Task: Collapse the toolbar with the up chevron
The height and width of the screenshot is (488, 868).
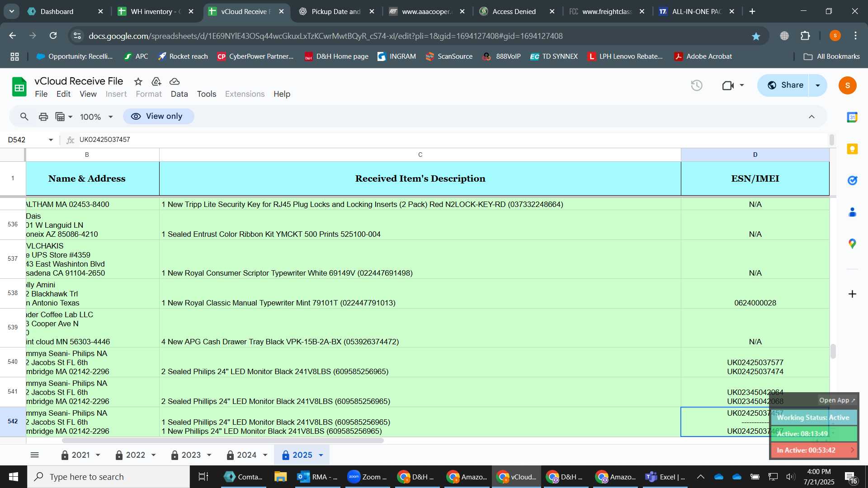Action: click(x=812, y=117)
